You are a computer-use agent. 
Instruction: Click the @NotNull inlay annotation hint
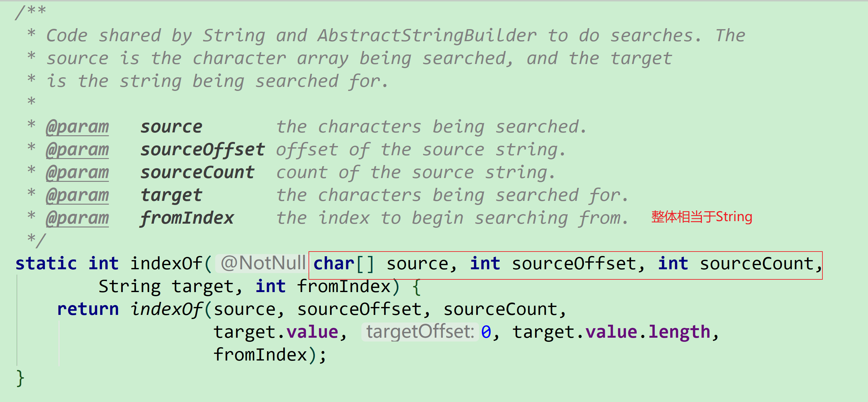(263, 263)
